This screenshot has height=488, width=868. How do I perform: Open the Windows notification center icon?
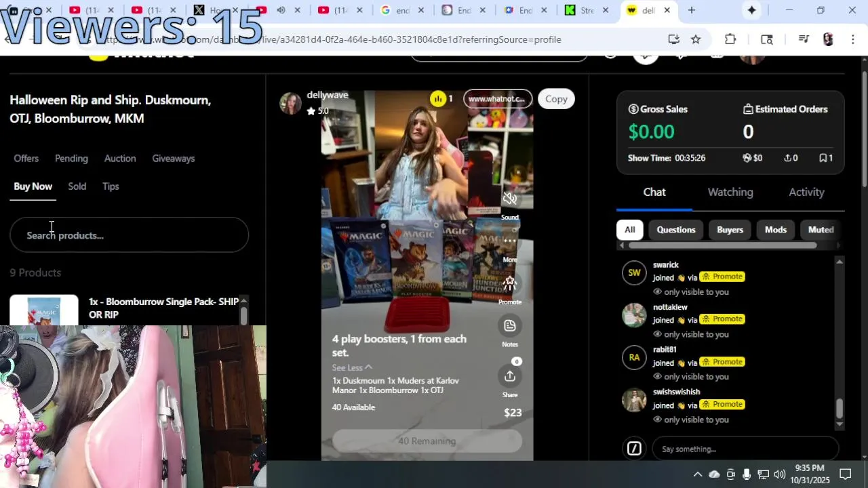[846, 474]
